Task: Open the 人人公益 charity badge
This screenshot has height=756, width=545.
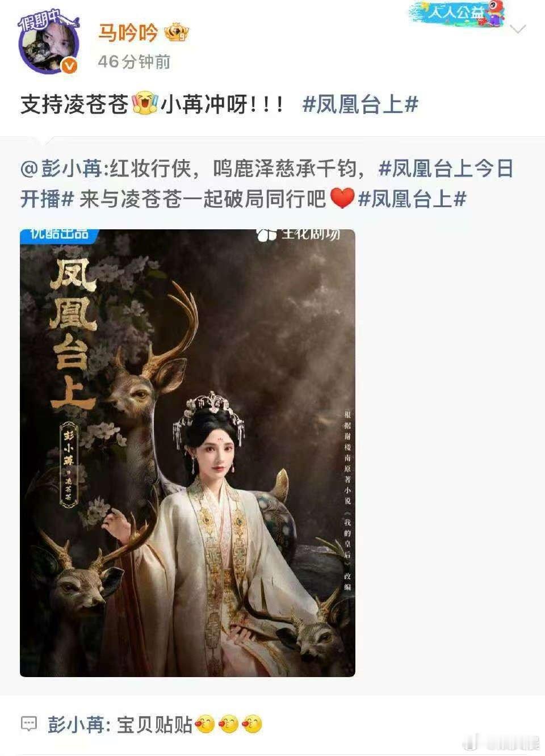Action: click(x=457, y=14)
